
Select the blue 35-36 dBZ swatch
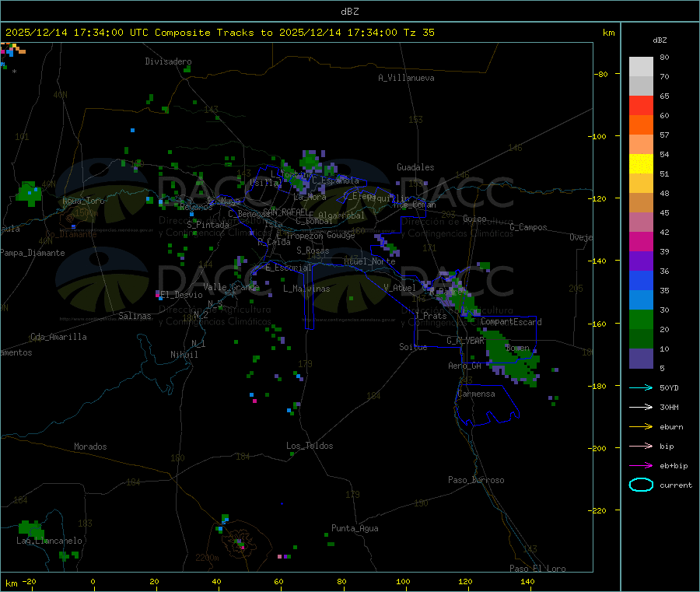click(641, 280)
